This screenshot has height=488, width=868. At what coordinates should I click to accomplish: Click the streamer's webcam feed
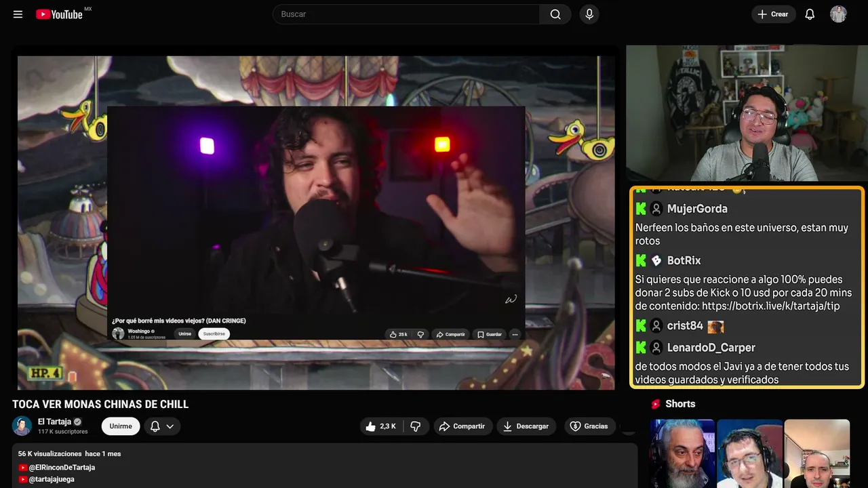pyautogui.click(x=746, y=113)
